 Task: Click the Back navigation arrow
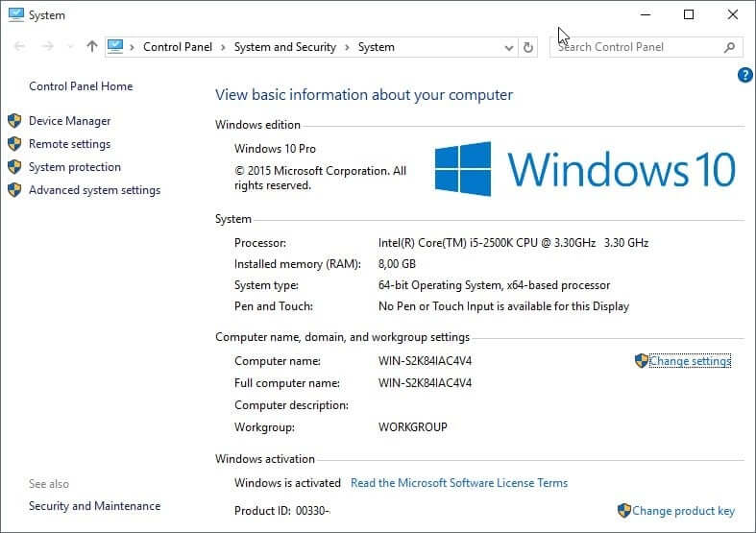(x=20, y=47)
